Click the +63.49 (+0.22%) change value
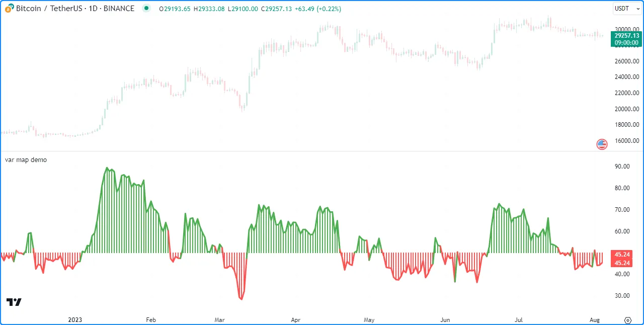Screen dimensions: 644x325 click(319, 9)
